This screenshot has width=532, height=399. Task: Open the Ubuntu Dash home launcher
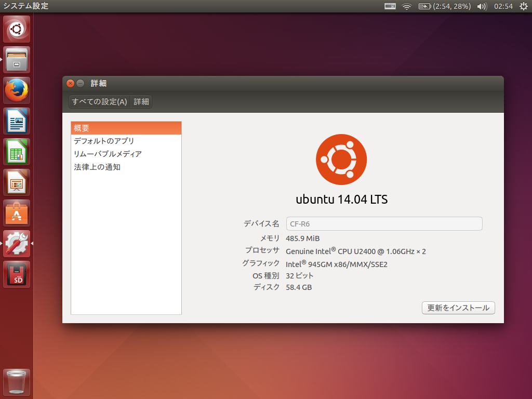17,29
